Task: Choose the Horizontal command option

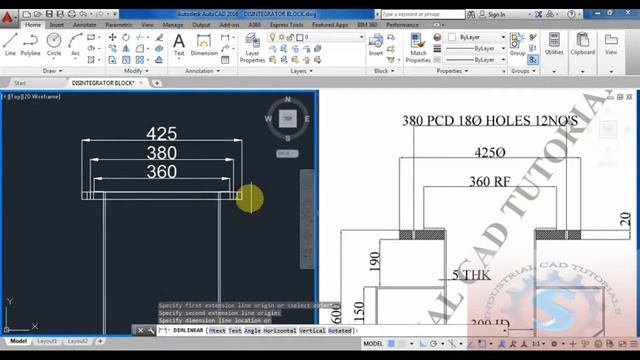Action: [x=280, y=331]
